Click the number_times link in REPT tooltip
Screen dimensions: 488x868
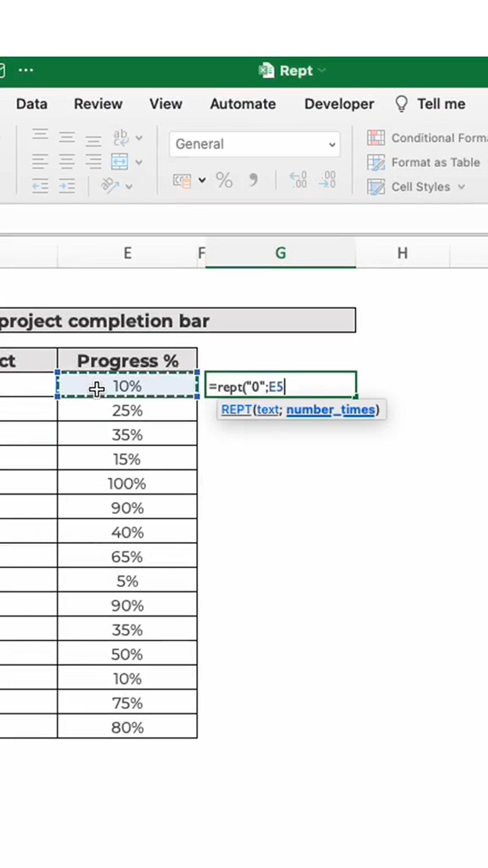330,410
